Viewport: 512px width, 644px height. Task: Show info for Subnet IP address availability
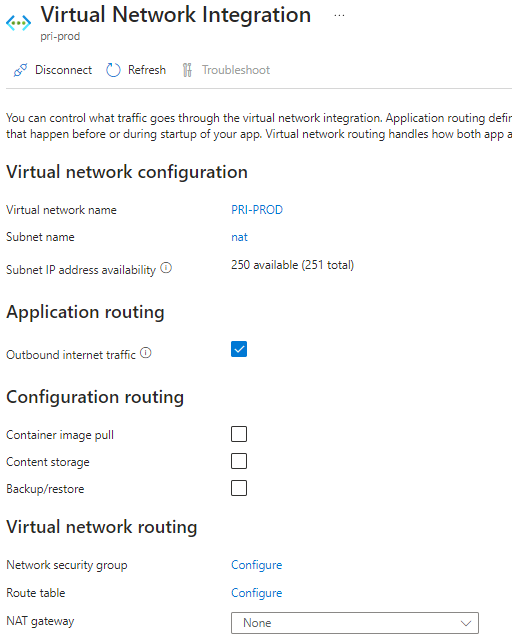166,268
